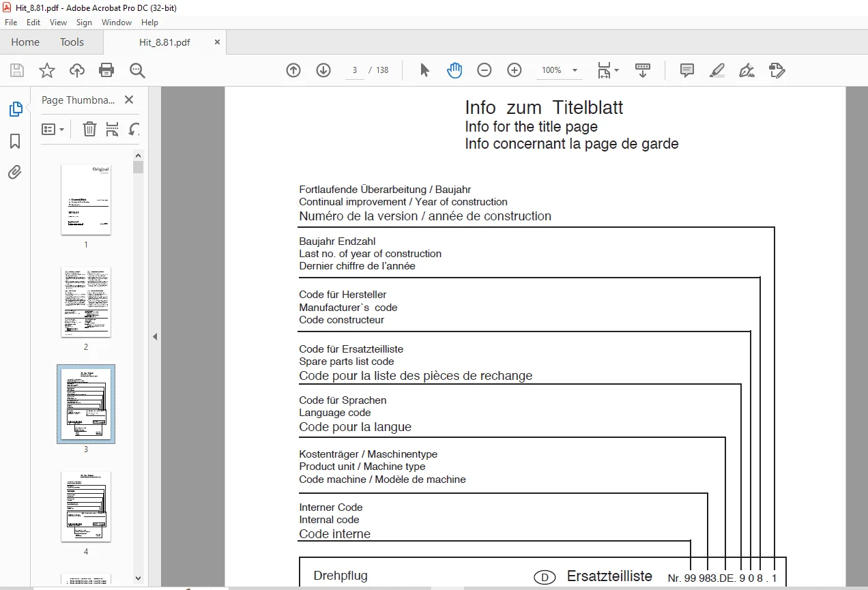Viewport: 868px width, 590px height.
Task: Open the fit page options icon
Action: click(x=607, y=70)
